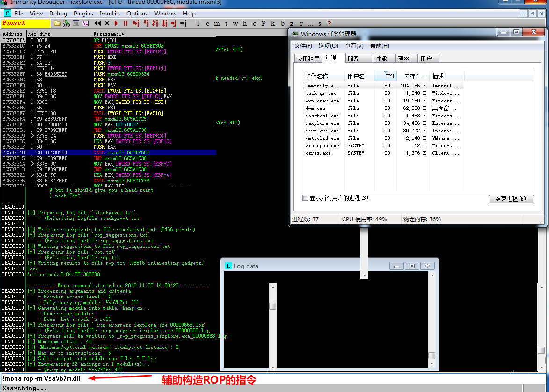Image resolution: width=549 pixels, height=392 pixels.
Task: Open the ImmLib menu
Action: [x=110, y=13]
